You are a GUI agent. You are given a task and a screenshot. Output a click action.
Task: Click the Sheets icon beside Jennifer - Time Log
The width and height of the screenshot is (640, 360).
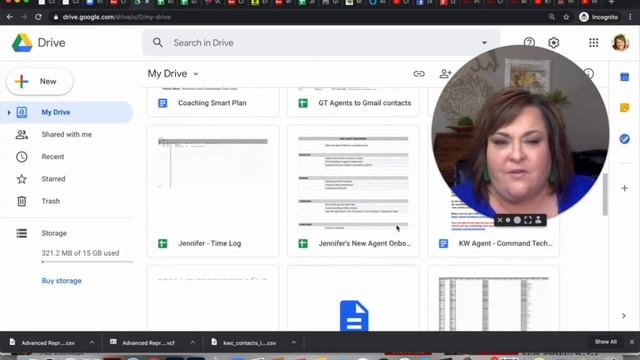162,244
